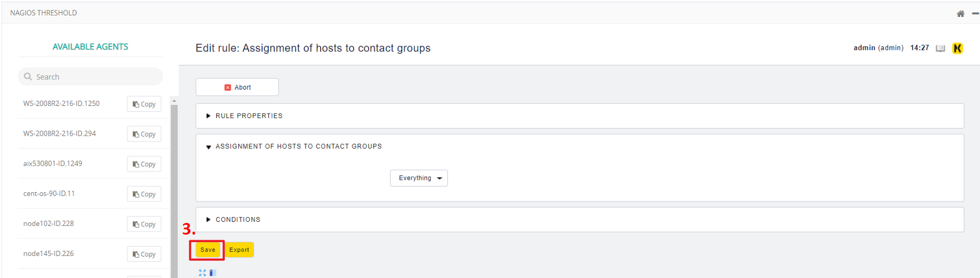Click the yellow Checkmk K logo icon

(x=957, y=48)
